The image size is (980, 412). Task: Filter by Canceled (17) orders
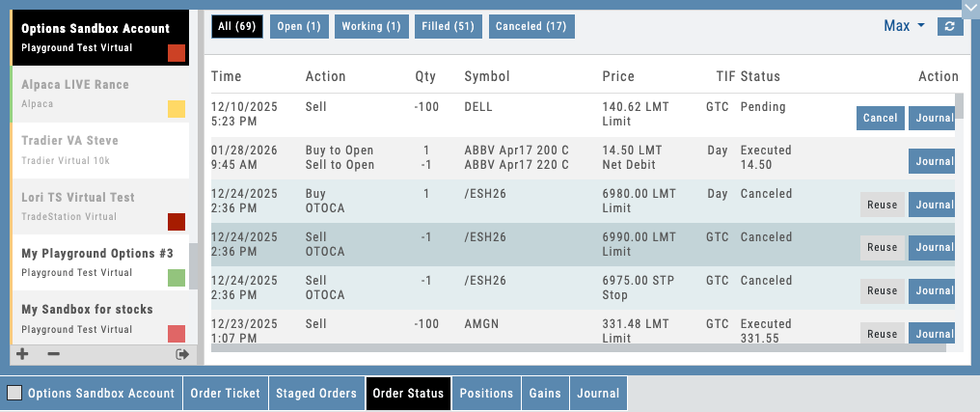531,26
